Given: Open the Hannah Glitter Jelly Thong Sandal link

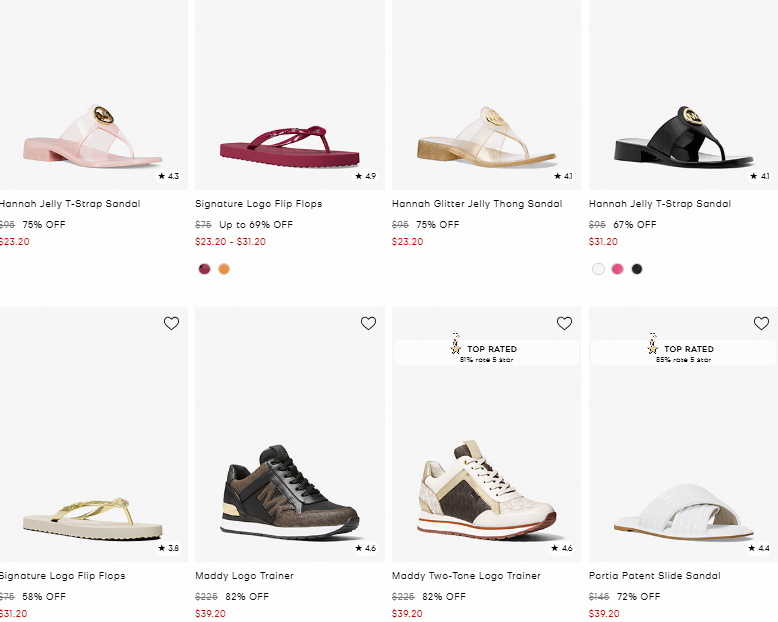Looking at the screenshot, I should [x=477, y=204].
